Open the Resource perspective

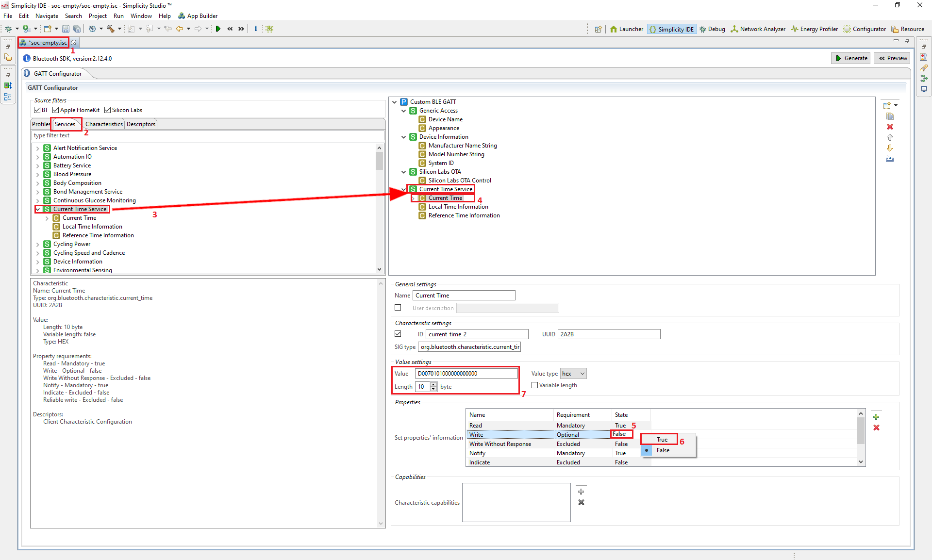(908, 29)
